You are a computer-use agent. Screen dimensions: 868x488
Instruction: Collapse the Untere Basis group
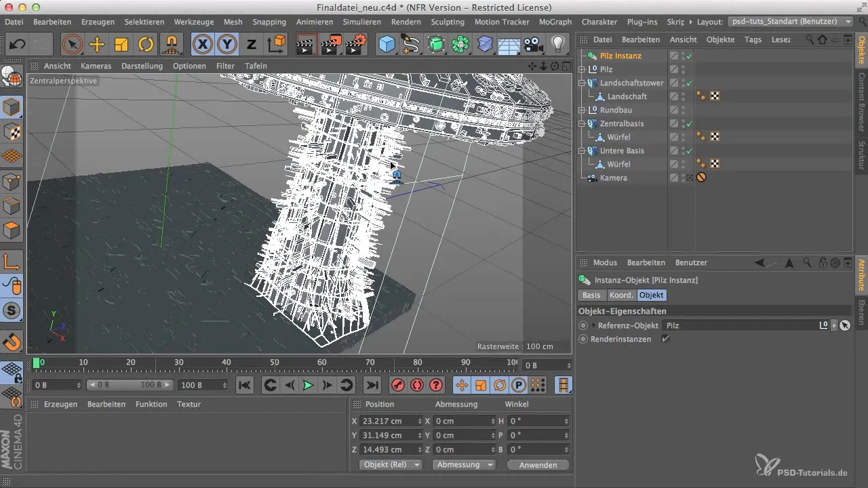581,150
